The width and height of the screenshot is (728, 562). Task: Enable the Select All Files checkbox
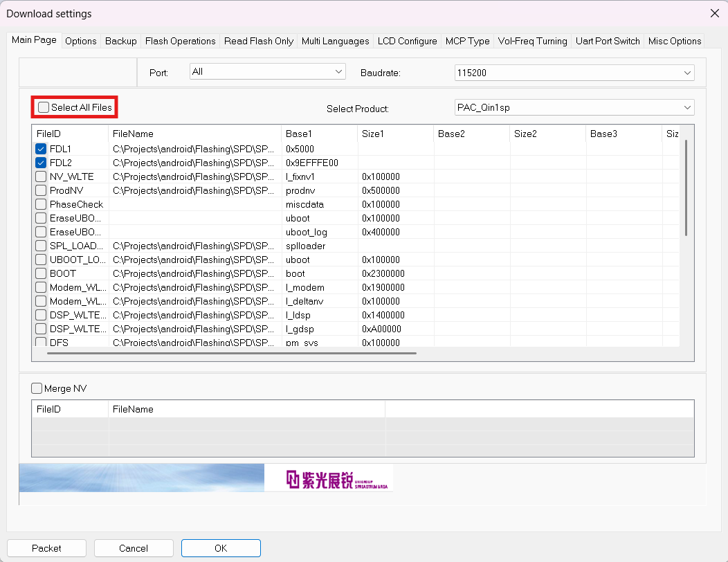(44, 107)
